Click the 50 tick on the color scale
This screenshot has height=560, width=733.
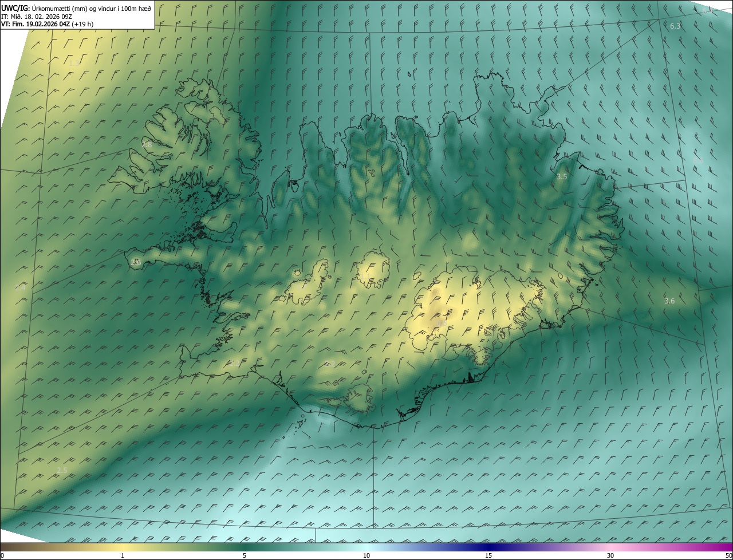[728, 555]
